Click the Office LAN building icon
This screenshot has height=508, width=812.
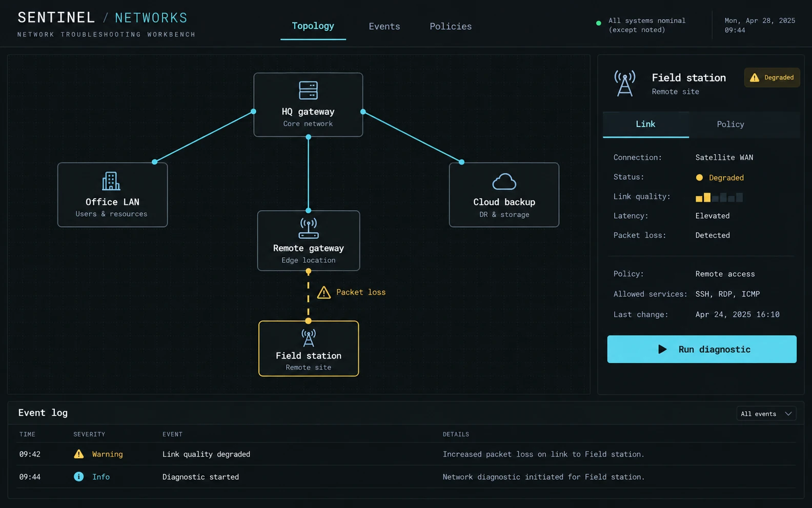[x=111, y=181]
